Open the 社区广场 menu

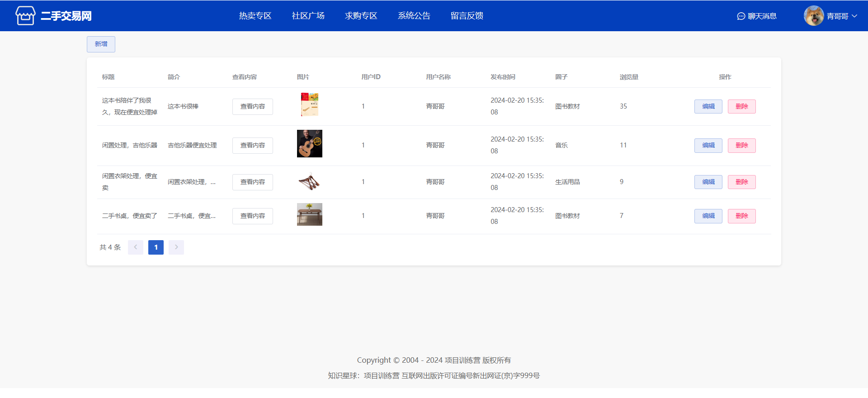pyautogui.click(x=308, y=16)
